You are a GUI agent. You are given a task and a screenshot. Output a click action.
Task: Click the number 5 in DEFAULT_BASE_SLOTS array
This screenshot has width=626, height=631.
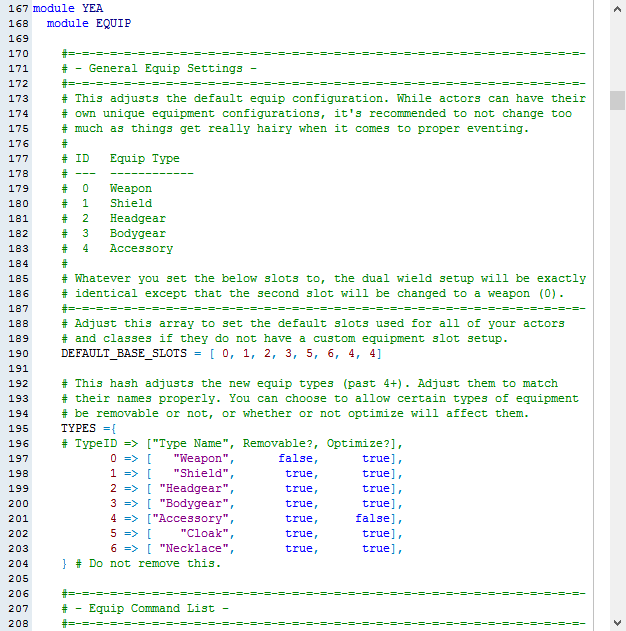(x=309, y=353)
